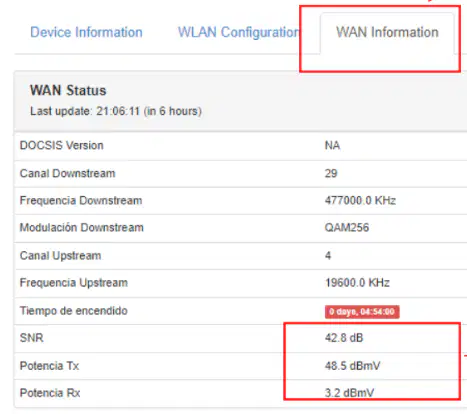Click the 19600.0 KHz upstream frequency
467x414 pixels.
tap(357, 283)
